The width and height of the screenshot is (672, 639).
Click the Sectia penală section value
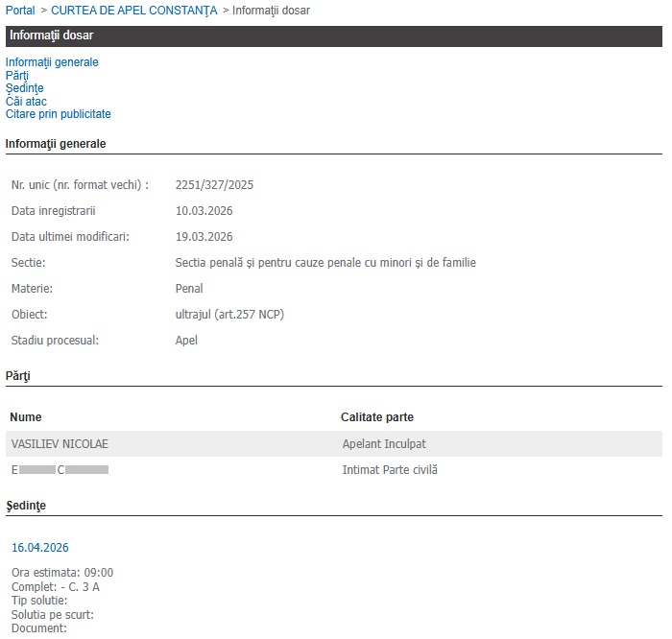[325, 263]
